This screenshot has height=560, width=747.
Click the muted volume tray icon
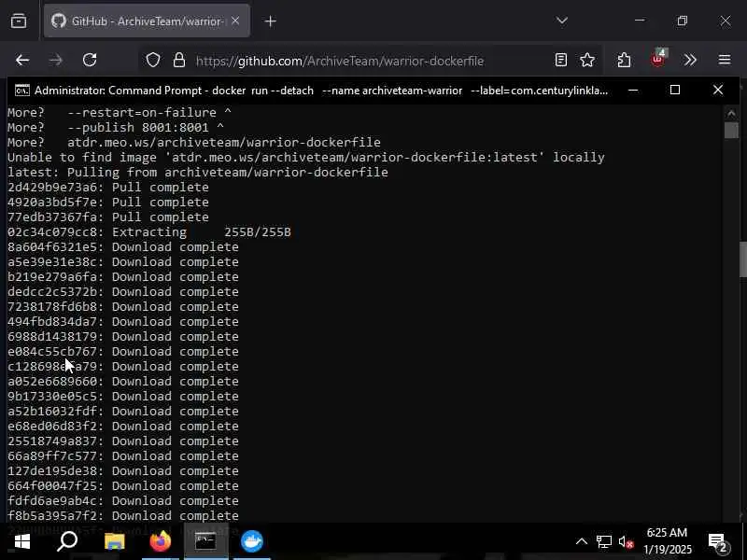[x=626, y=542]
